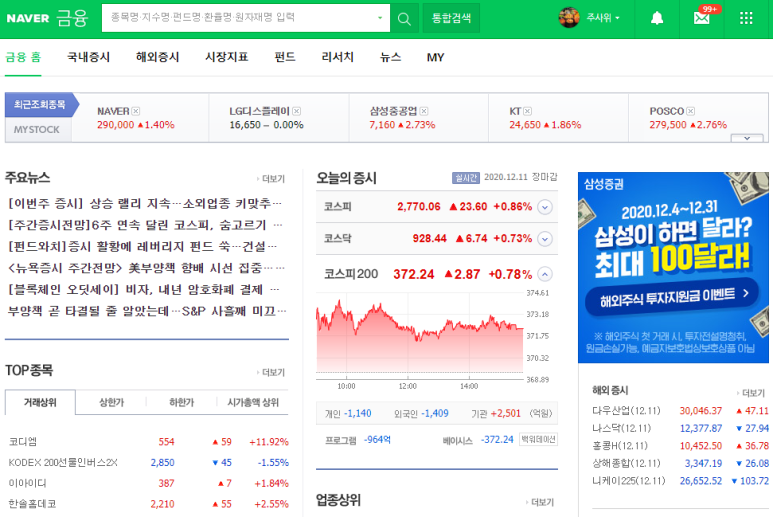This screenshot has height=517, width=773.
Task: Open 홍콩H overseas index
Action: click(x=620, y=446)
